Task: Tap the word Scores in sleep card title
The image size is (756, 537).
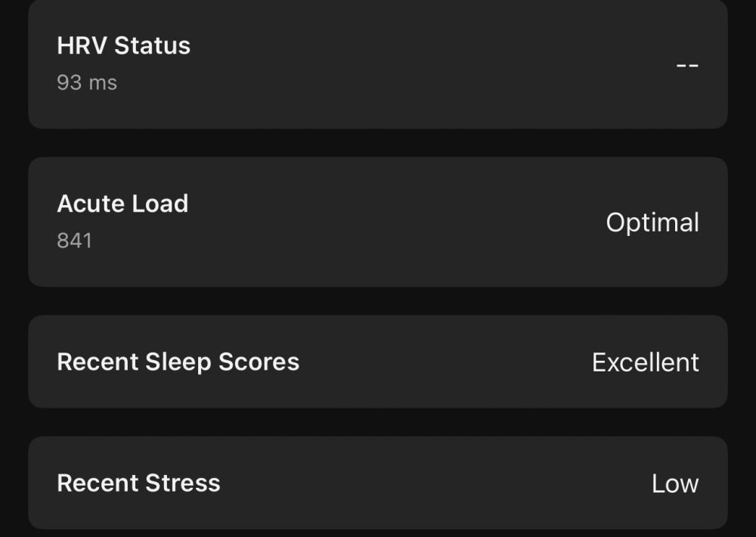Action: pos(259,362)
